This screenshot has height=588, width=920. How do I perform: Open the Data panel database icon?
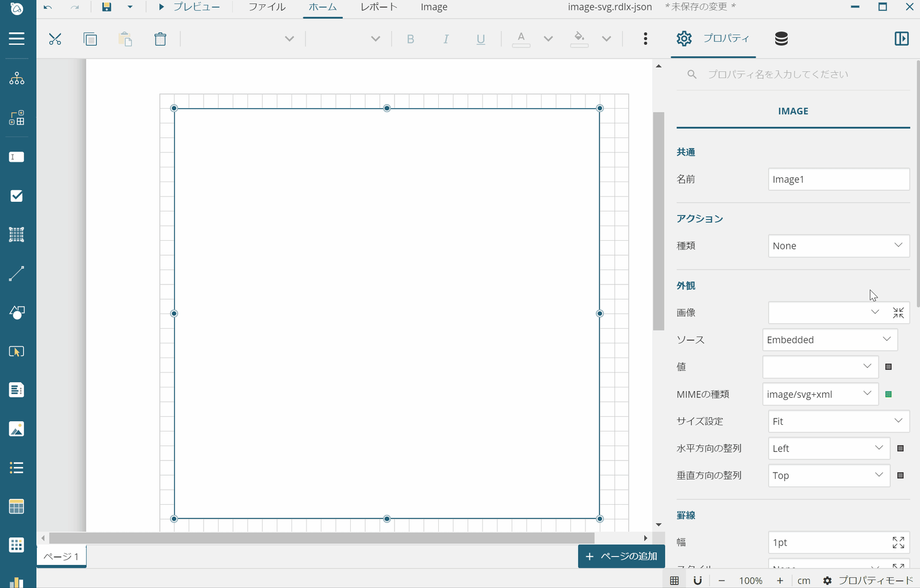(781, 39)
